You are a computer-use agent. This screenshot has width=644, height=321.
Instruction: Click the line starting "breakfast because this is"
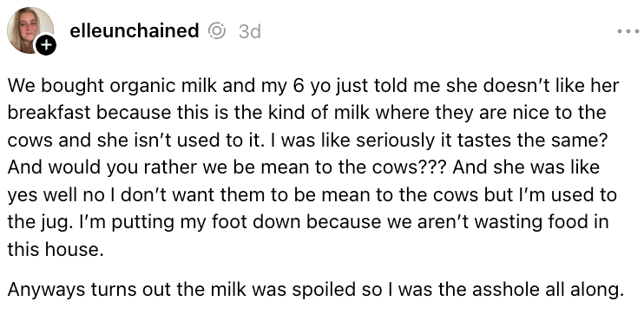[x=306, y=113]
